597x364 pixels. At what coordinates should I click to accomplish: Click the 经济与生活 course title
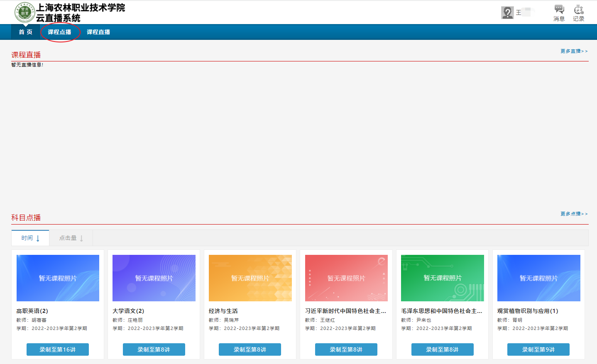[x=223, y=311]
